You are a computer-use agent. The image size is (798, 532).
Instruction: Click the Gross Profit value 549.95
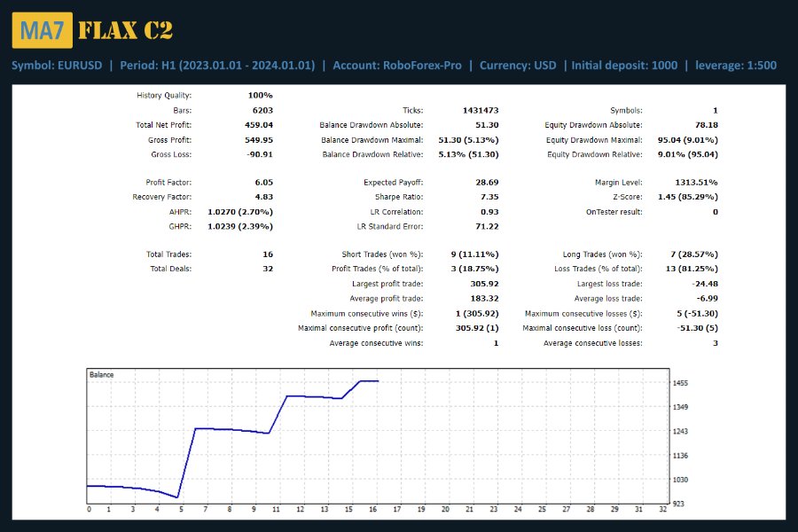(259, 140)
